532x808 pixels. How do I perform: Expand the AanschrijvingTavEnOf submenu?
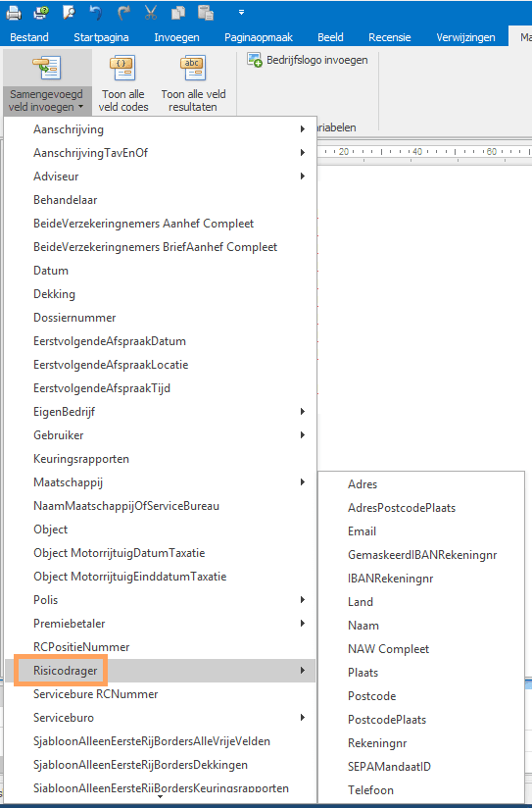160,153
